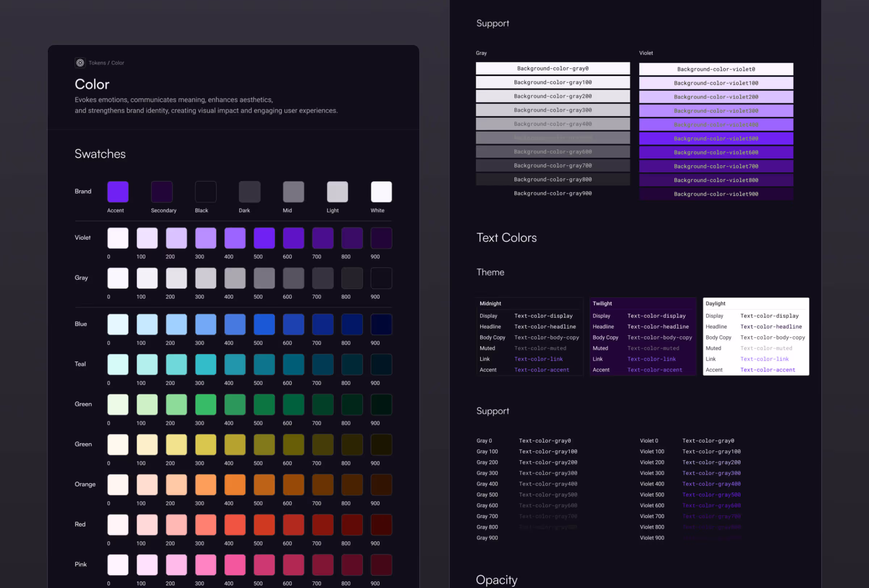Click Text-color-link in Midnight theme
This screenshot has width=869, height=588.
538,359
